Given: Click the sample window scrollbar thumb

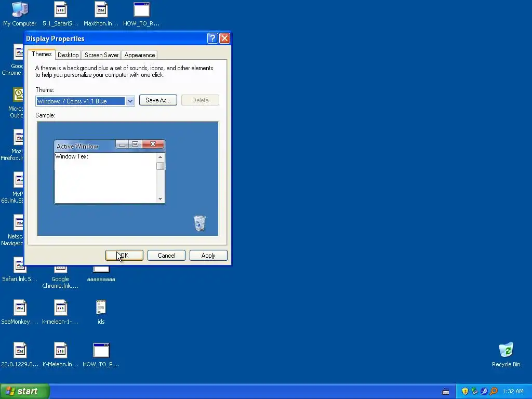Looking at the screenshot, I should click(160, 166).
